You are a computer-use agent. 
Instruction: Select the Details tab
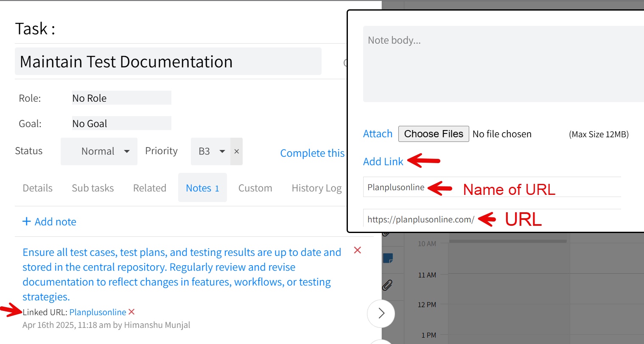(x=38, y=188)
